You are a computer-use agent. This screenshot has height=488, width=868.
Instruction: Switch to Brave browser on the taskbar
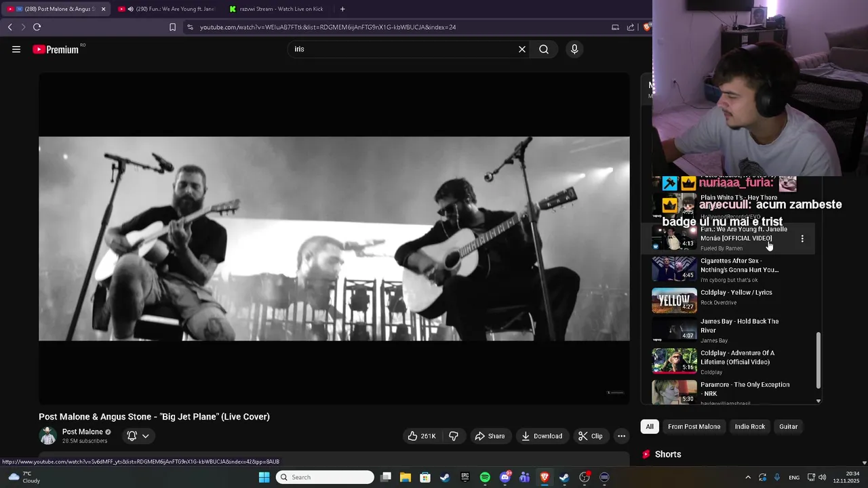tap(545, 477)
